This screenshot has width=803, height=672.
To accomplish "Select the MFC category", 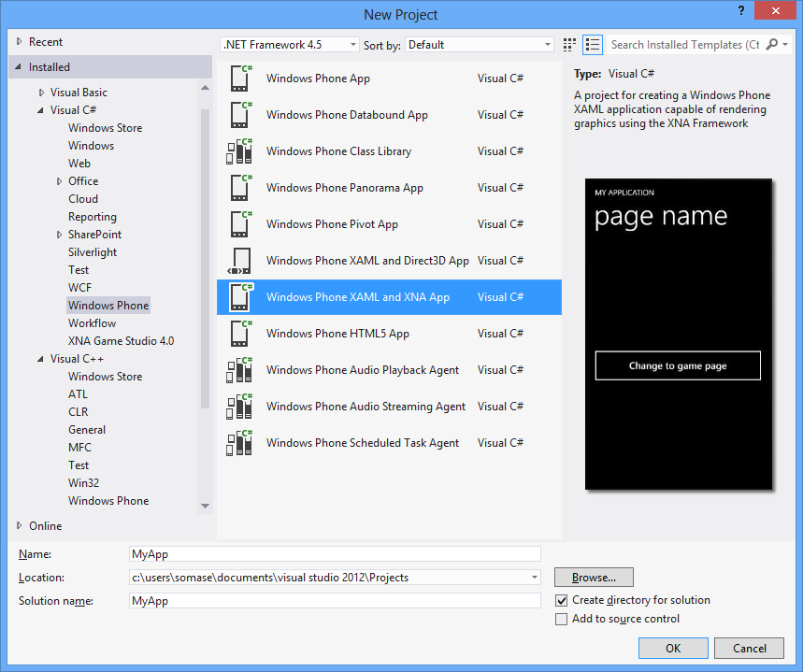I will click(79, 448).
